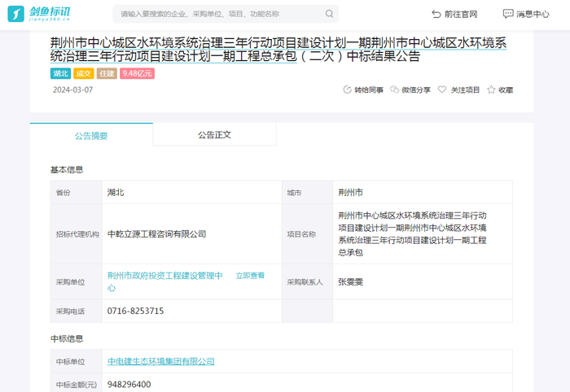Select the 省份 label cell

point(77,193)
